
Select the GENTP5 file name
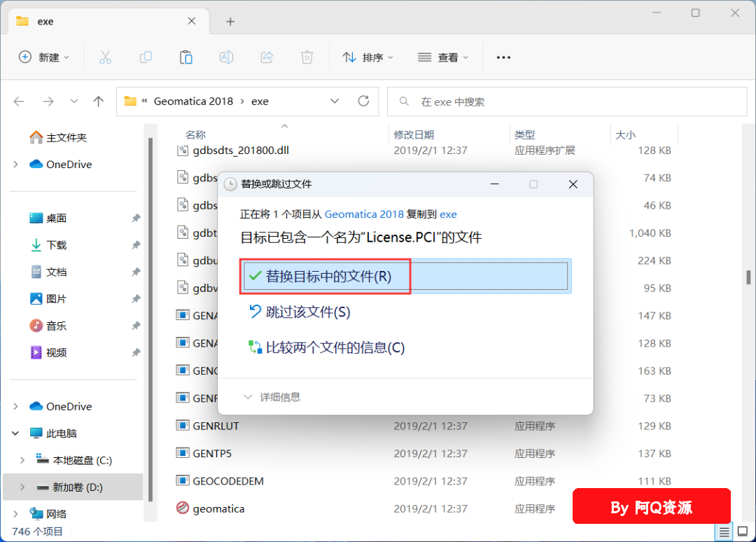212,453
